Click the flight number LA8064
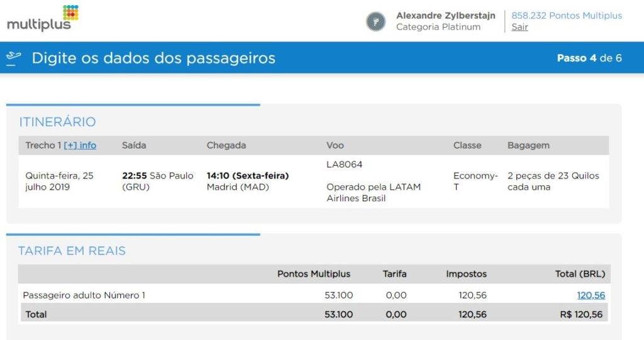 (344, 165)
